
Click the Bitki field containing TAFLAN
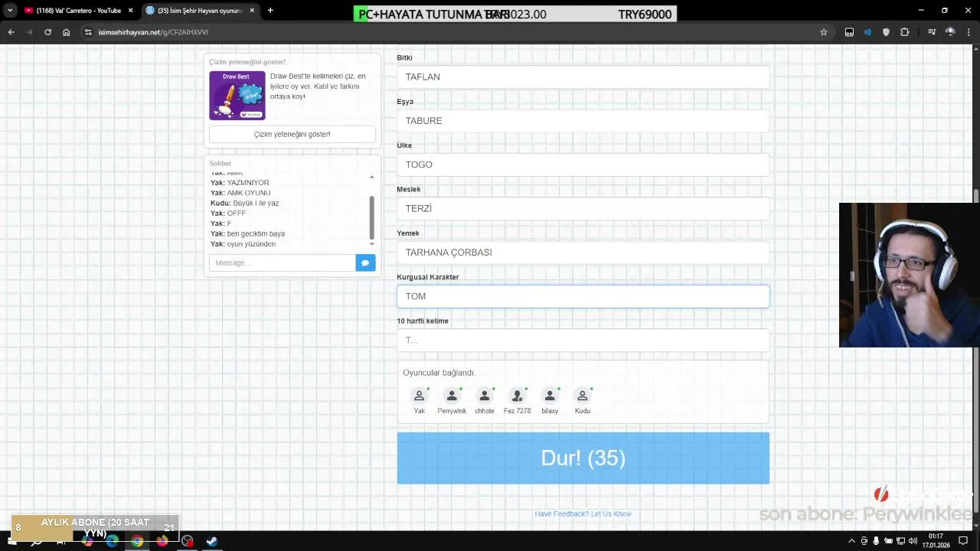583,77
